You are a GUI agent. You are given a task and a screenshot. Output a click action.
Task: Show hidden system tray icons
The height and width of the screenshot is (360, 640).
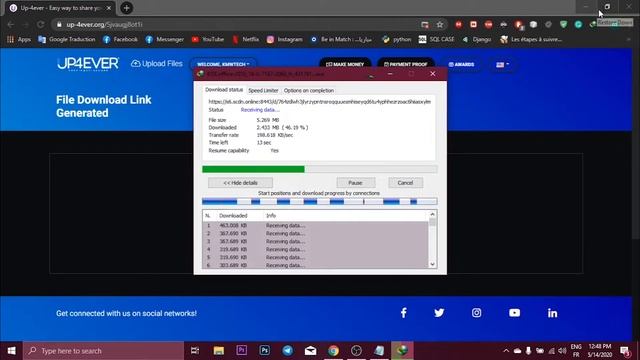(x=506, y=351)
